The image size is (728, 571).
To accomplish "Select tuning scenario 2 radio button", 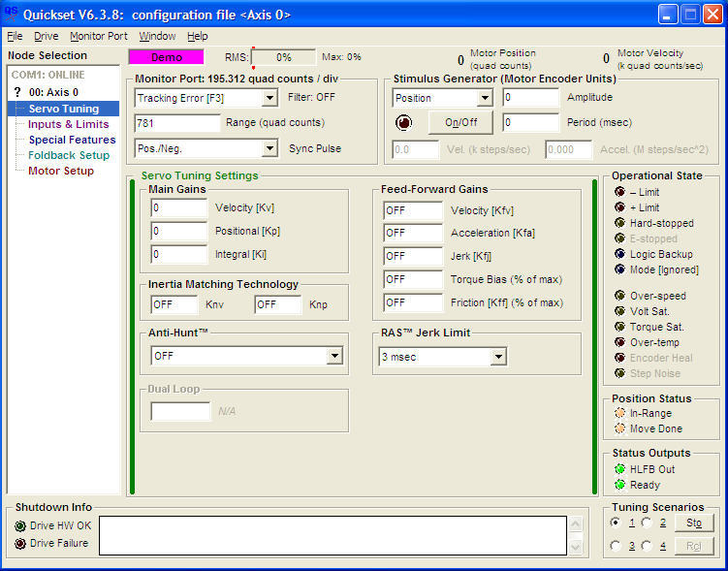I will tap(647, 523).
